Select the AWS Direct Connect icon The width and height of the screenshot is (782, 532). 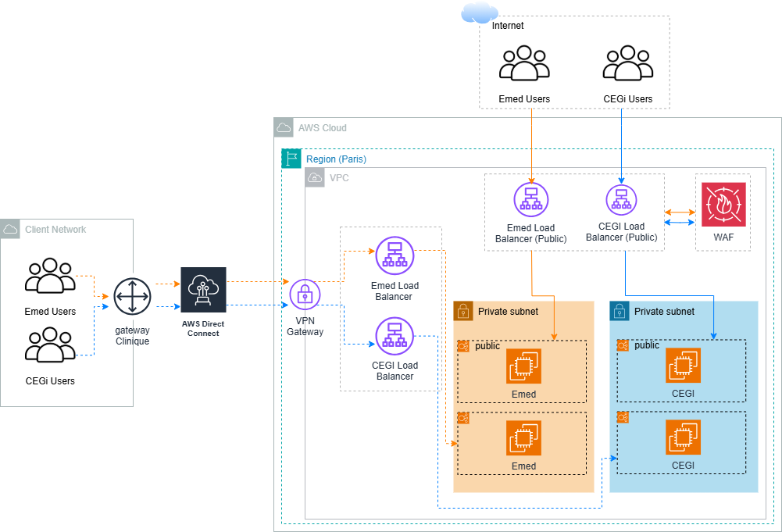(x=203, y=290)
